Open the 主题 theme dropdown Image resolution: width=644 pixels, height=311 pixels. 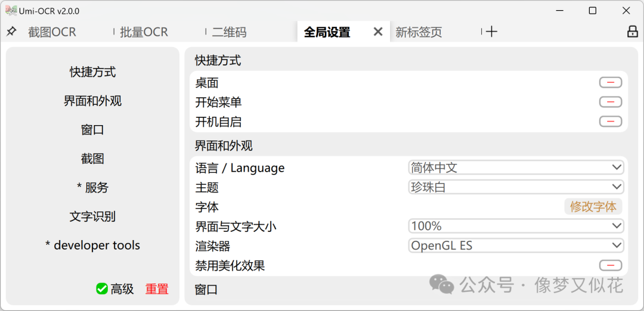tap(516, 187)
